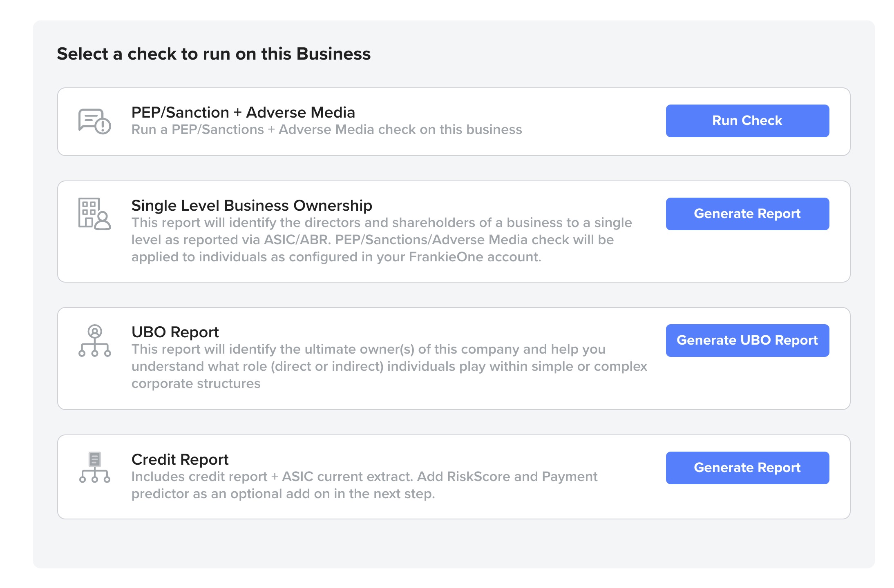Screen dimensions: 894x588
Task: Click the 'Run a PEP/Sanctions' description line
Action: click(x=326, y=130)
